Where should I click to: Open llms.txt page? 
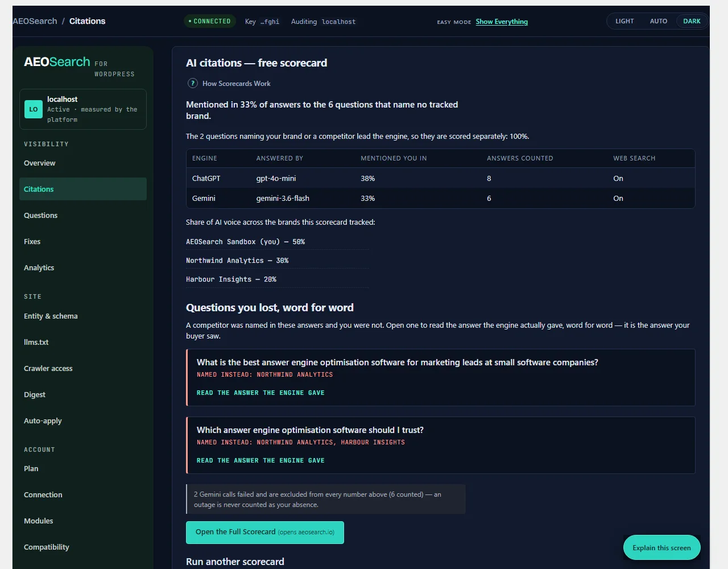pos(83,342)
